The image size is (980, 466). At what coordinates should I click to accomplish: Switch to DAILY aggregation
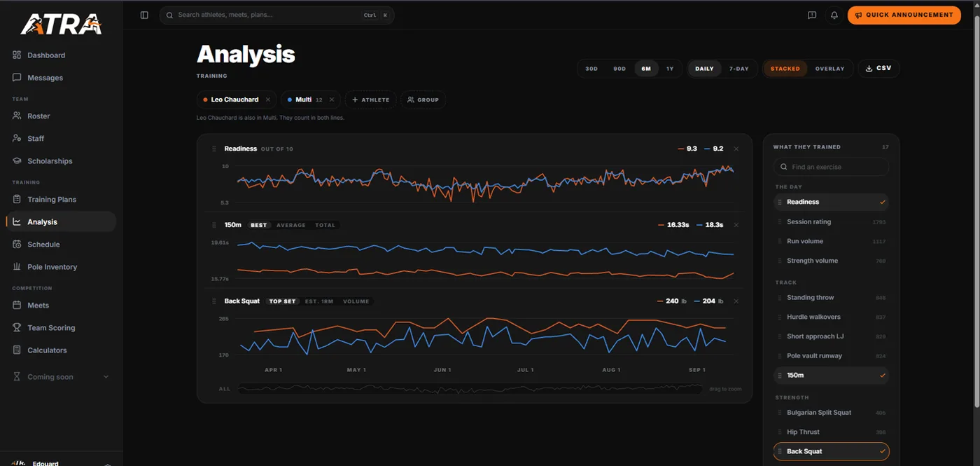[704, 69]
